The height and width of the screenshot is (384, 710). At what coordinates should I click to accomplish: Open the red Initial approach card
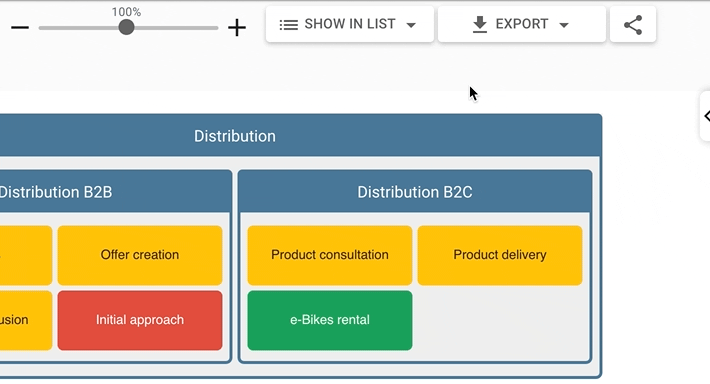pos(140,320)
